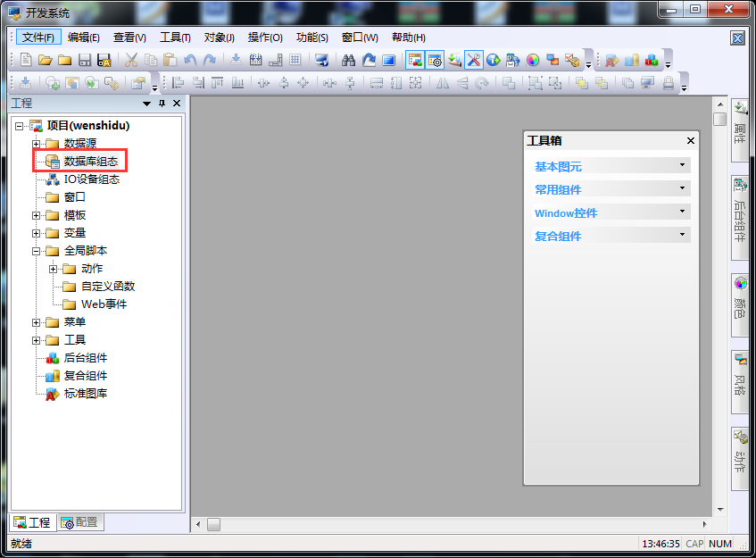756x558 pixels.
Task: Click the green arrow info globe icon
Action: [x=494, y=60]
